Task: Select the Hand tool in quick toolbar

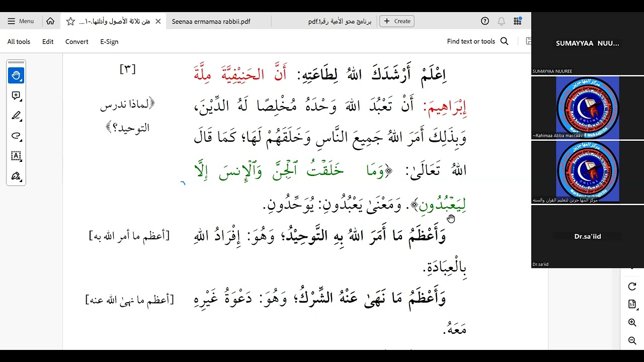Action: pyautogui.click(x=16, y=75)
